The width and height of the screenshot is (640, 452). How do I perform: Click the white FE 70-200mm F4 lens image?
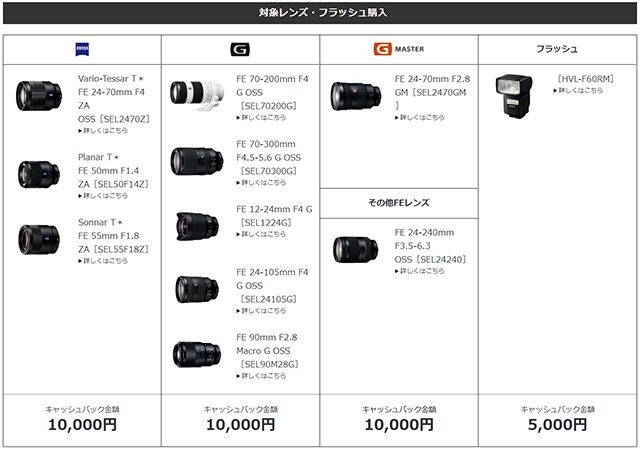coord(199,96)
